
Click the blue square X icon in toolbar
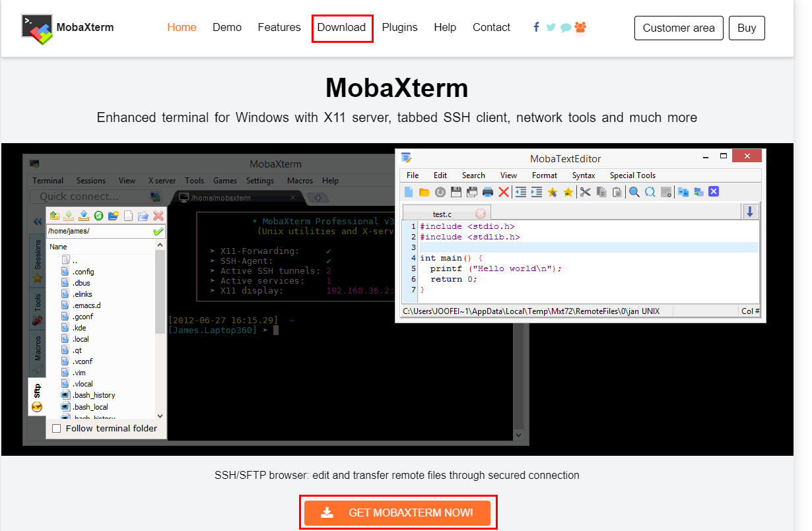tap(714, 192)
